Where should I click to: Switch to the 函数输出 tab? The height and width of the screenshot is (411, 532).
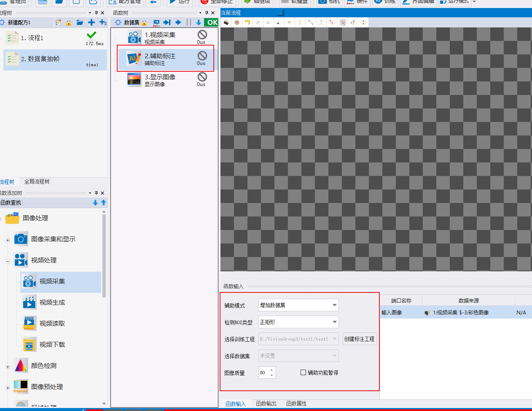pos(266,404)
